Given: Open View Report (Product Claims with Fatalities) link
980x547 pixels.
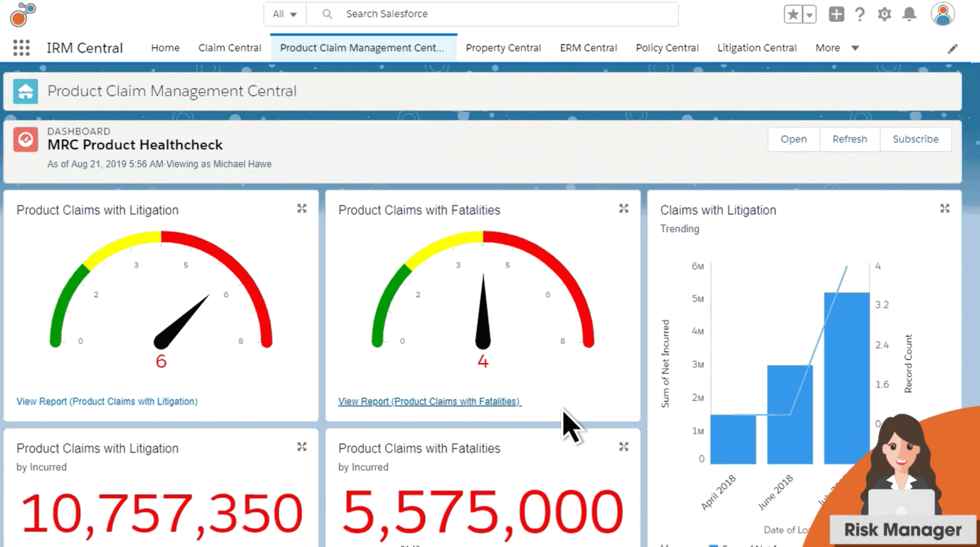Looking at the screenshot, I should tap(429, 401).
